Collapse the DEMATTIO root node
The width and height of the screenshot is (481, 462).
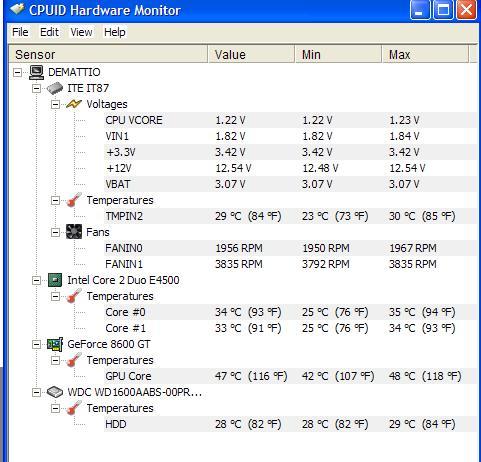click(x=17, y=72)
